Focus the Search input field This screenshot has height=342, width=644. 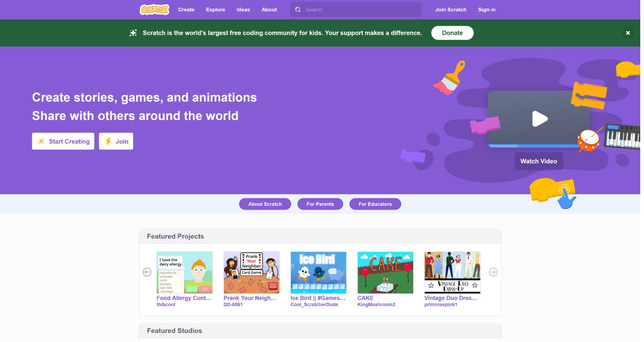(356, 10)
